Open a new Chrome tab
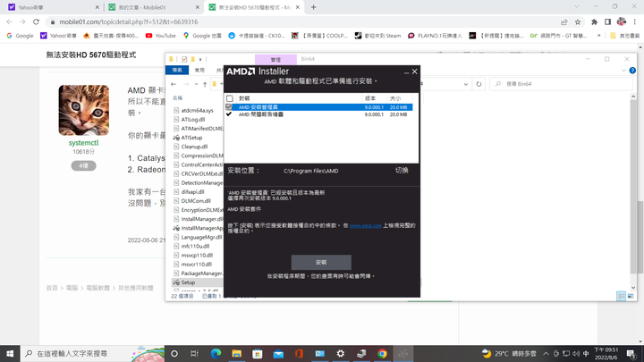Viewport: 644px width, 362px height. tap(313, 7)
